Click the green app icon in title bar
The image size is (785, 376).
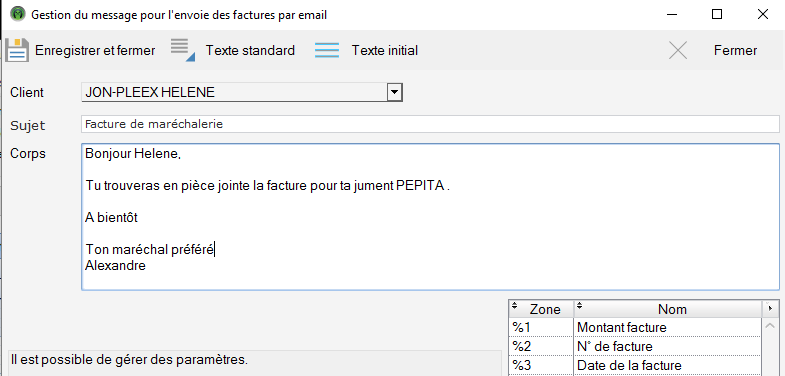click(18, 14)
